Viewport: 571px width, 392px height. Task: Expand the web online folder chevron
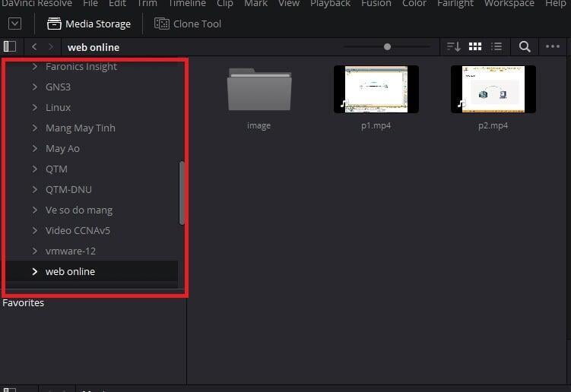pyautogui.click(x=35, y=271)
